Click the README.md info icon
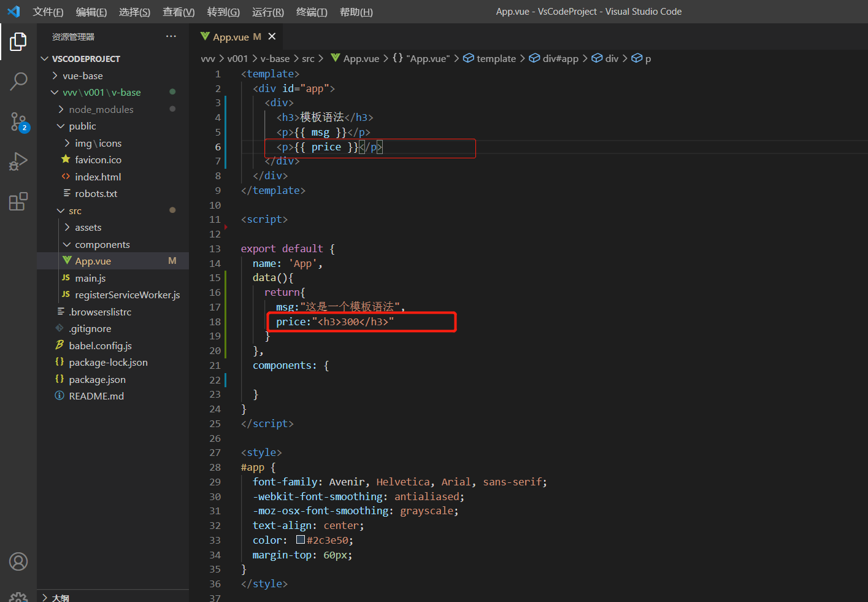 pyautogui.click(x=60, y=396)
